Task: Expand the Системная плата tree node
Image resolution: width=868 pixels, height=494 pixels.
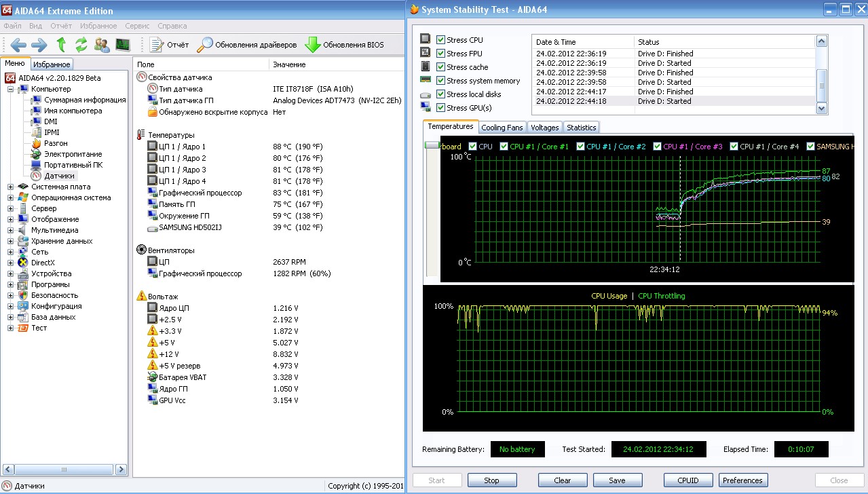Action: click(10, 187)
